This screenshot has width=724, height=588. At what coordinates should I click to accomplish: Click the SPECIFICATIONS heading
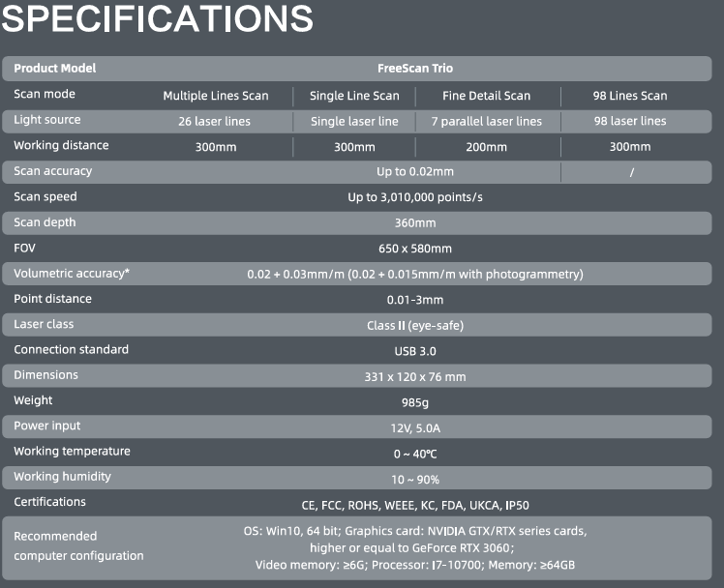click(x=157, y=18)
